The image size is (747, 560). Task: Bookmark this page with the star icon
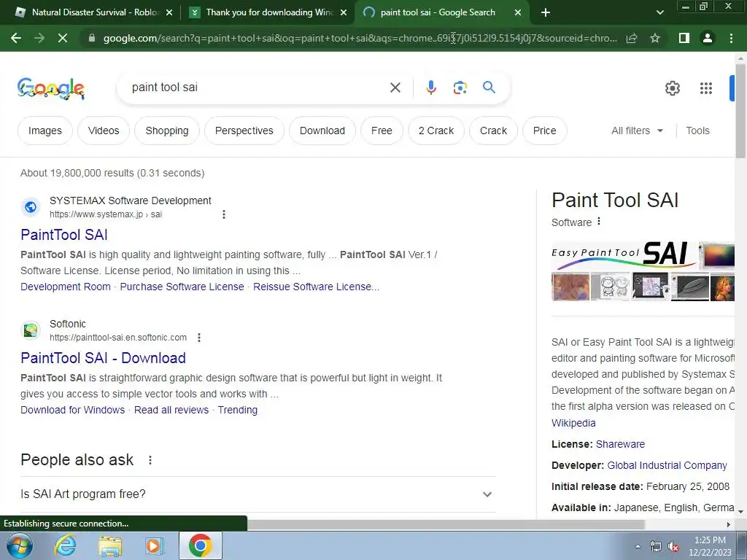[655, 38]
